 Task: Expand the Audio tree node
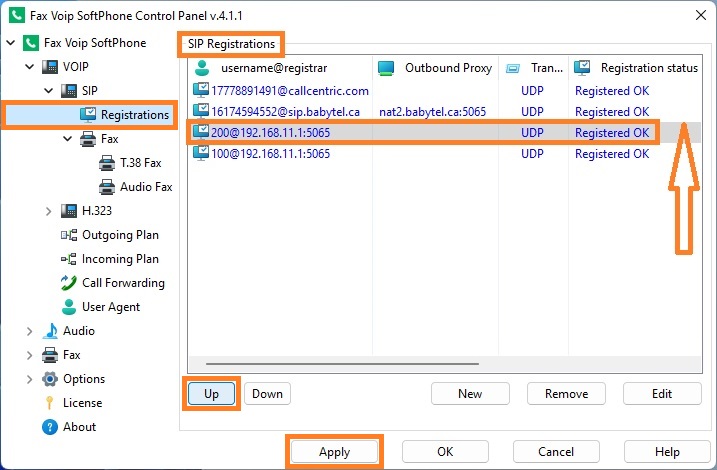(30, 331)
